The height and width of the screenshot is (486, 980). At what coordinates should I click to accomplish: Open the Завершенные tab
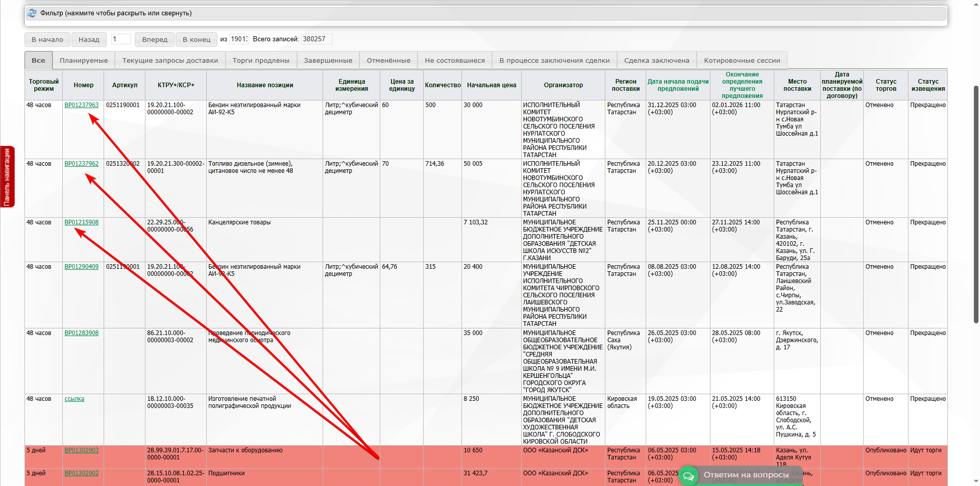[328, 60]
